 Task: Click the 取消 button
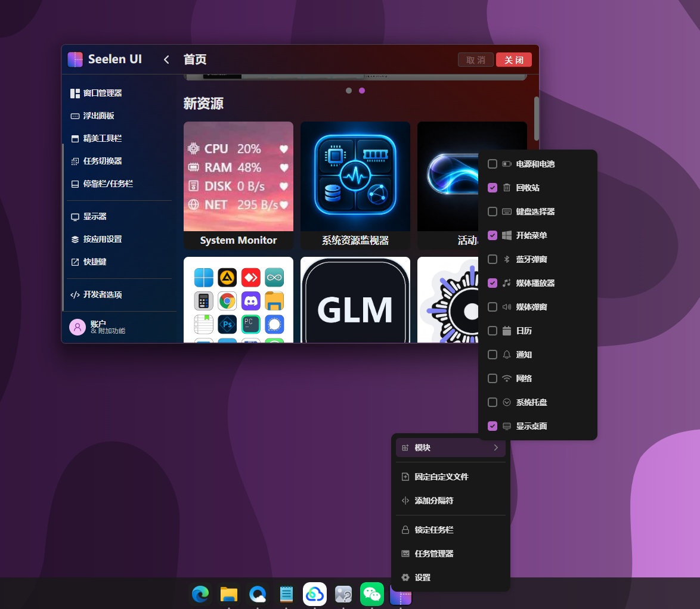(475, 60)
